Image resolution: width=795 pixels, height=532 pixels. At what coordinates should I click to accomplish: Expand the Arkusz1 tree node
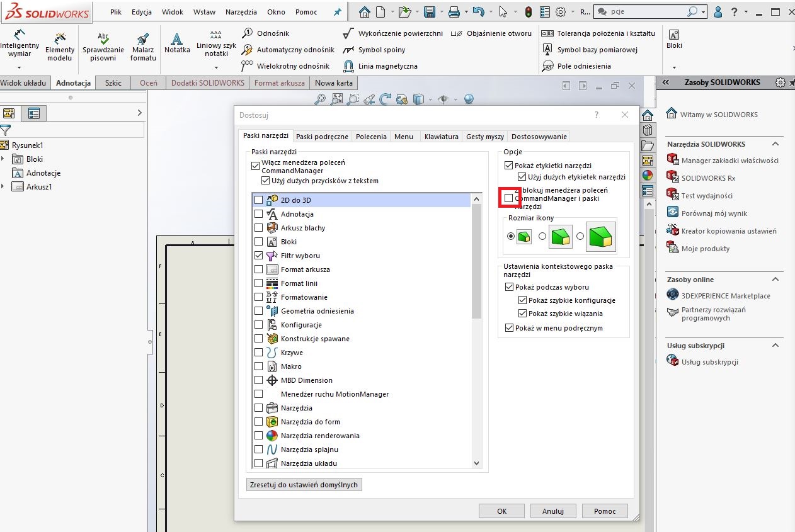[x=3, y=187]
